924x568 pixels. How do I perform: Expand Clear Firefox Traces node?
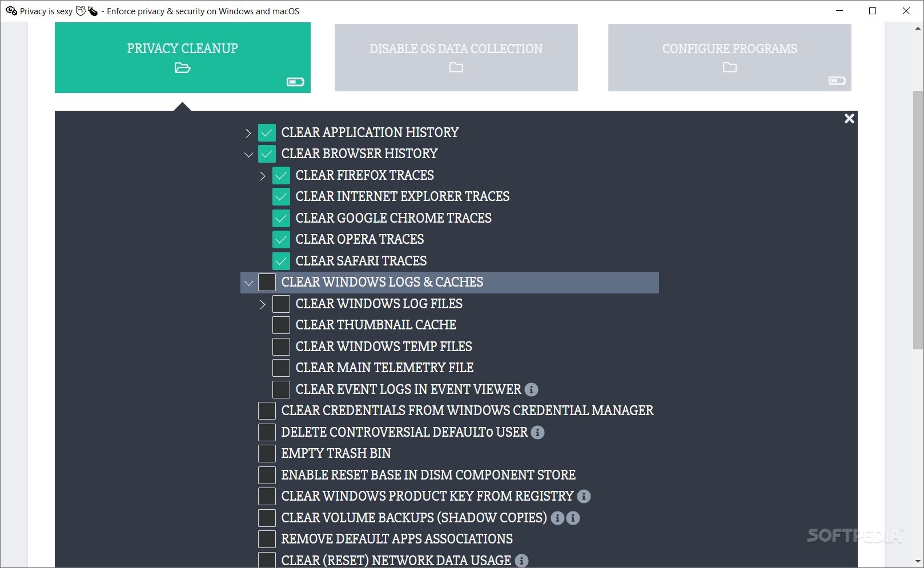[262, 176]
